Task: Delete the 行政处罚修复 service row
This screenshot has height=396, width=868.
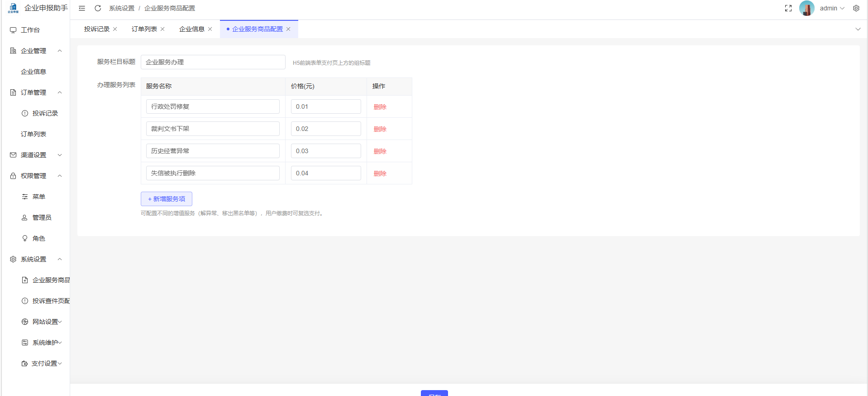Action: point(380,107)
